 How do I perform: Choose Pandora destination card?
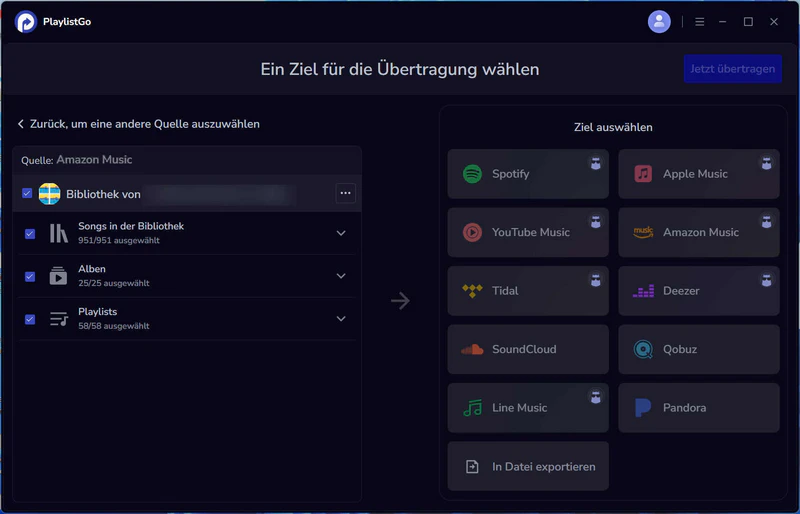pyautogui.click(x=699, y=408)
